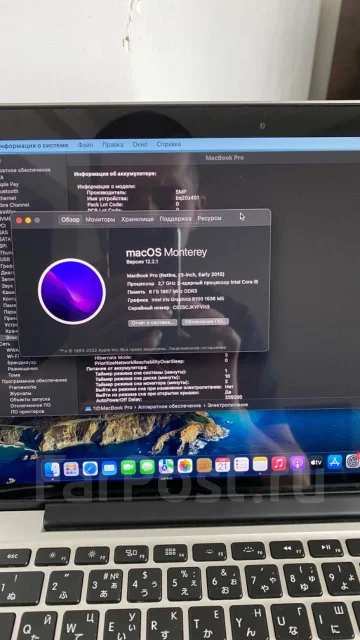Viewport: 360px width, 640px height.
Task: Click the macOS Monterey logo image
Action: 72,291
